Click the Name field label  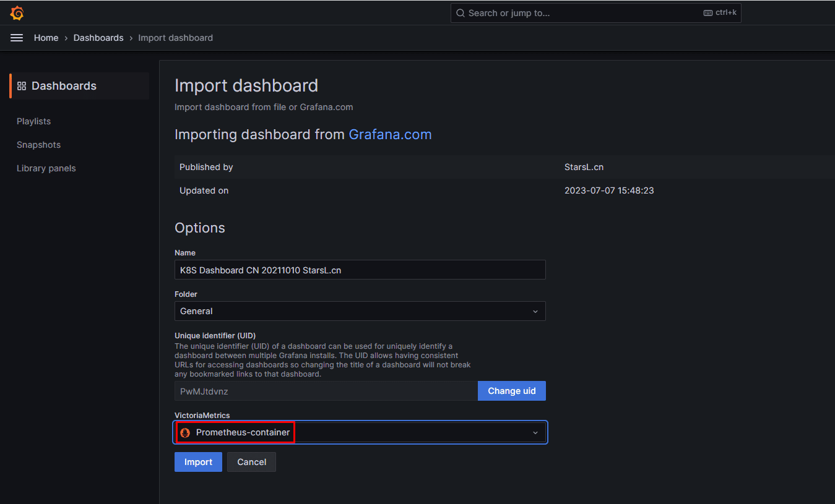[185, 253]
